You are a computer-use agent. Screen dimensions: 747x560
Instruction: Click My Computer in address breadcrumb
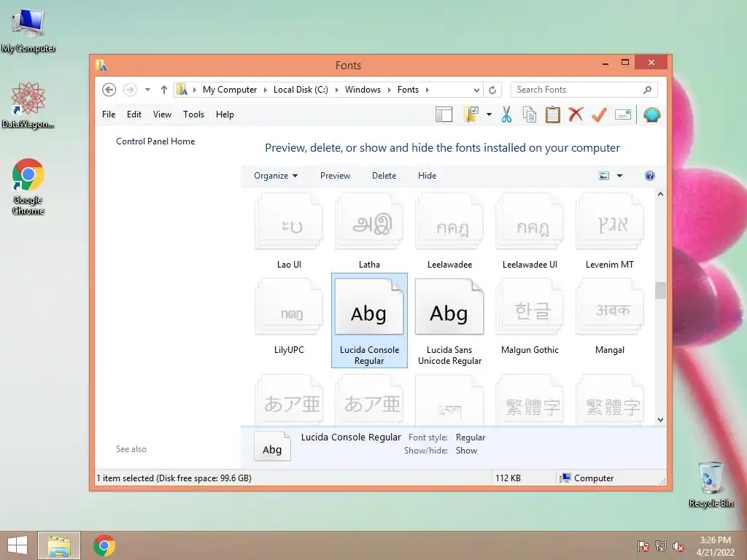pos(230,90)
